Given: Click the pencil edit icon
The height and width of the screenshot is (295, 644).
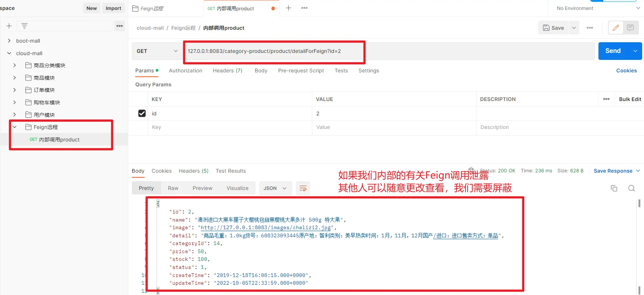Looking at the screenshot, I should click(x=616, y=28).
